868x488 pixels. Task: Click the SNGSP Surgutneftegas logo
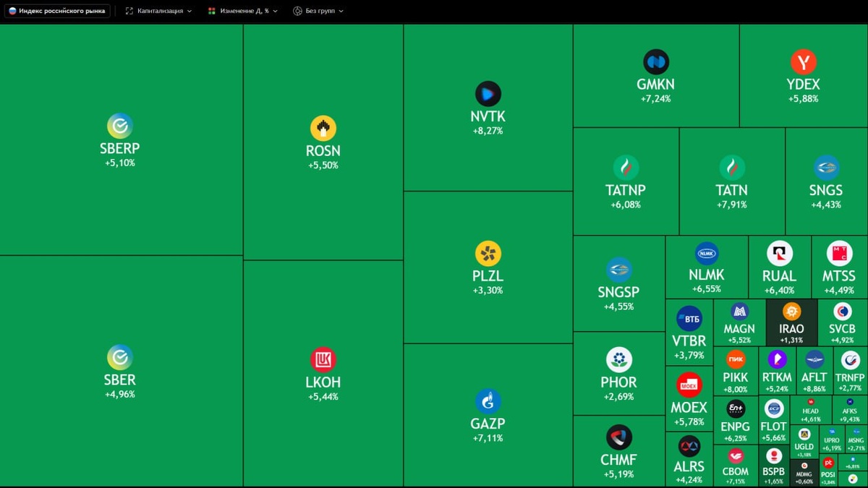(619, 270)
